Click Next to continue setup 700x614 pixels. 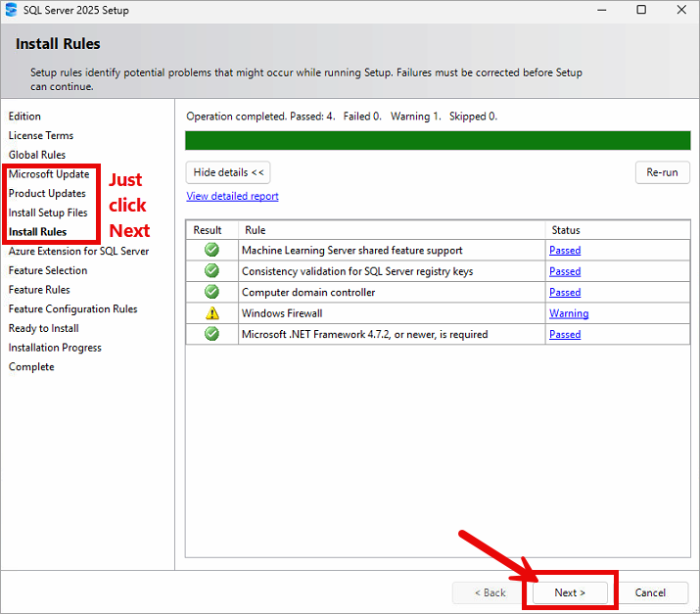[570, 592]
